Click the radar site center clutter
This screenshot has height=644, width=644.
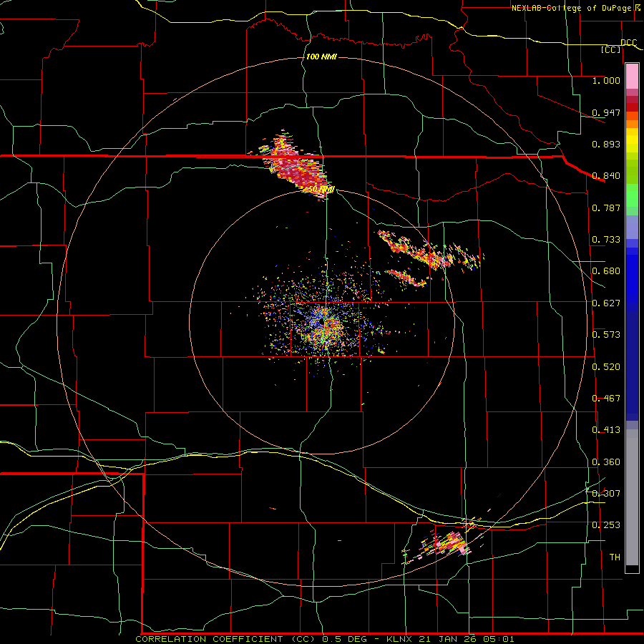coord(324,324)
